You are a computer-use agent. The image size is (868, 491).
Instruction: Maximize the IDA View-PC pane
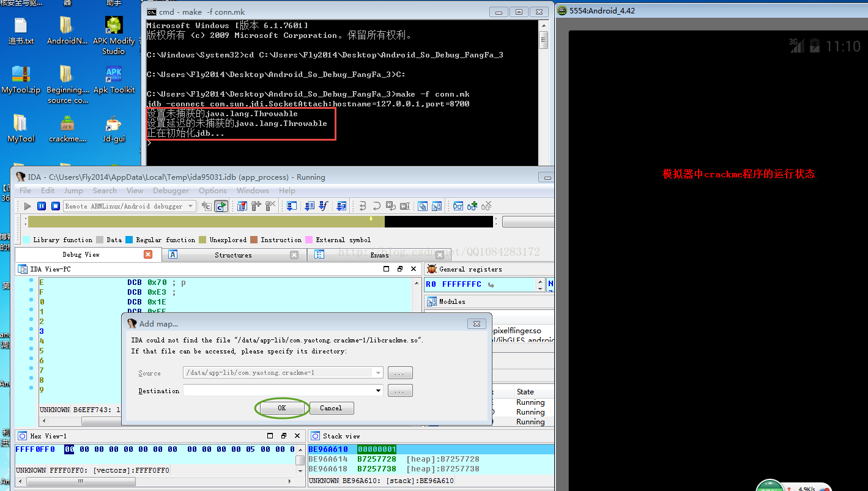[386, 269]
